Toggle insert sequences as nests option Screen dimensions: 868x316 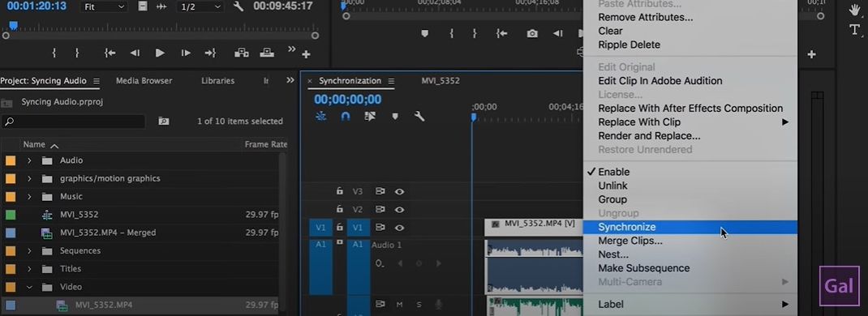pos(321,117)
